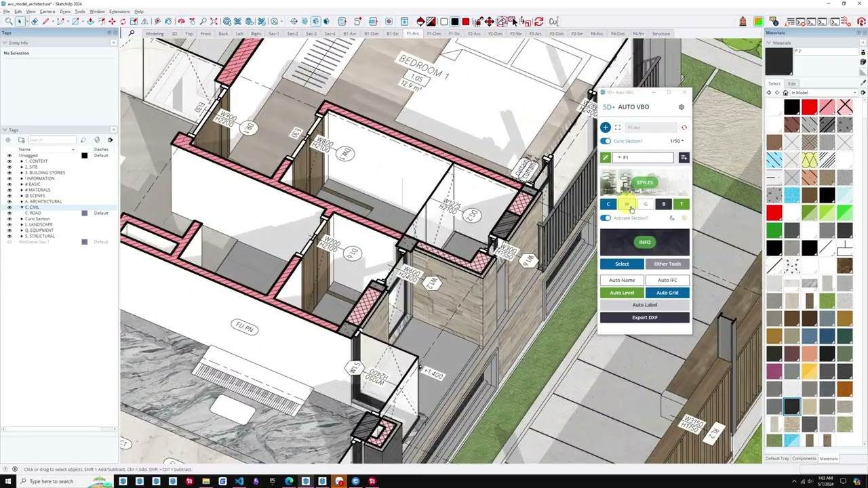Select the Rotate tool
This screenshot has height=488, width=868.
[x=123, y=22]
